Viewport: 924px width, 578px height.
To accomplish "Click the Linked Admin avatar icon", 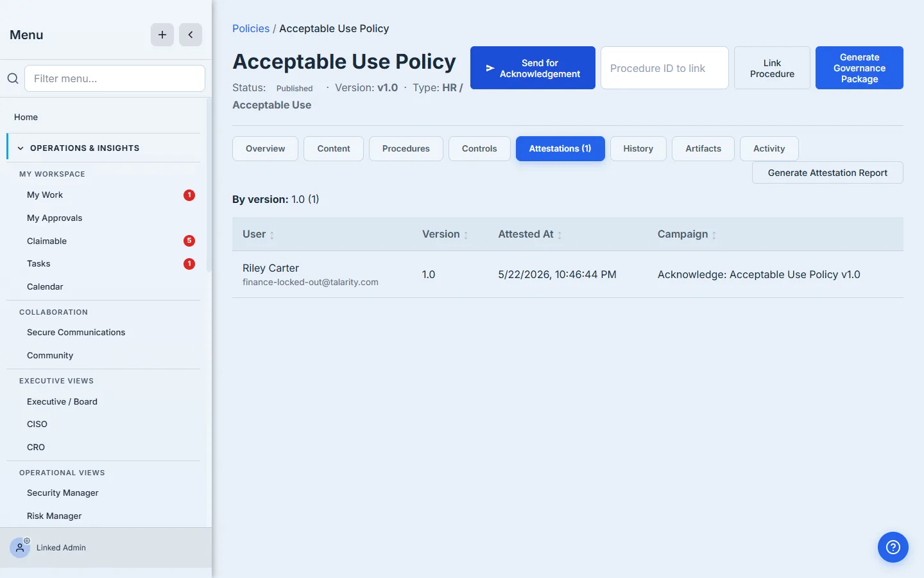I will click(20, 548).
